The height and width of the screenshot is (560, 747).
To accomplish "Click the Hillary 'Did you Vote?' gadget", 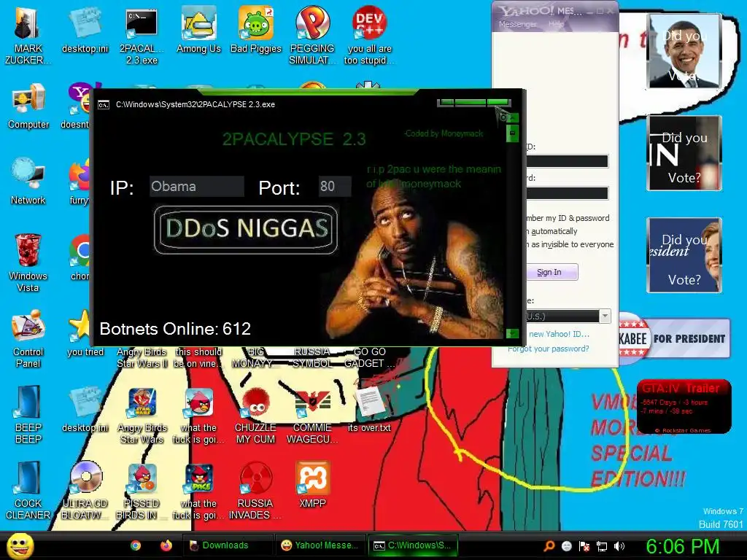I will pyautogui.click(x=684, y=254).
